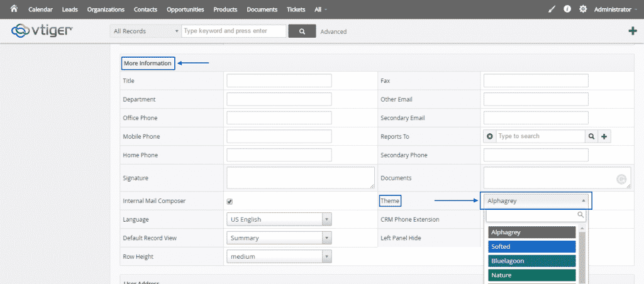Search Reports To with magnifier icon
644x284 pixels.
(x=591, y=136)
